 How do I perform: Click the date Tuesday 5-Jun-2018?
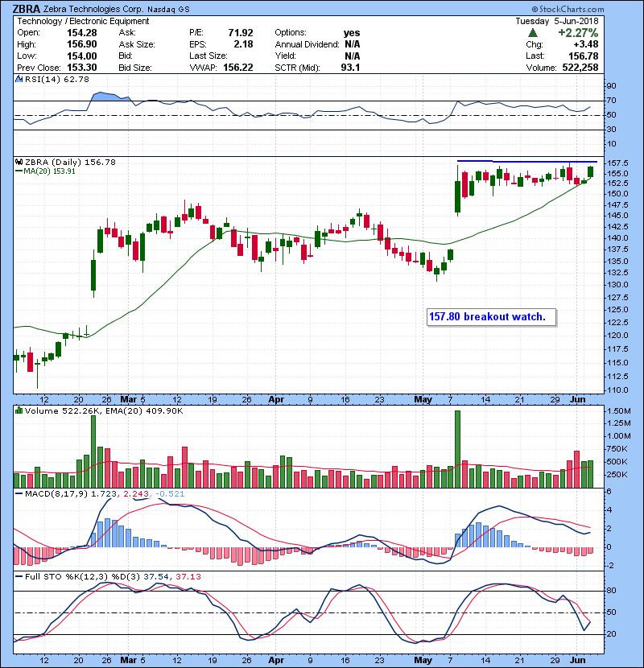coord(556,21)
